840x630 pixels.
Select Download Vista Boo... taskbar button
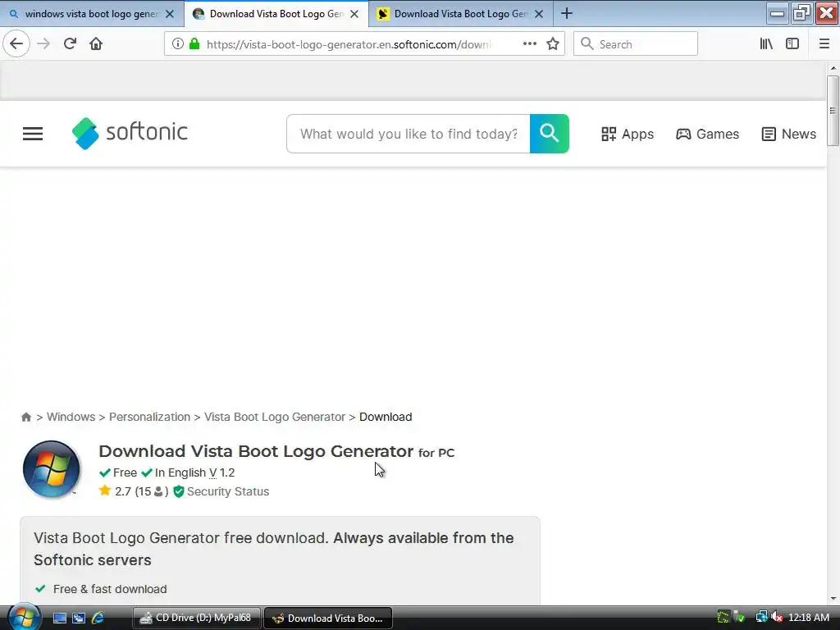pos(328,619)
